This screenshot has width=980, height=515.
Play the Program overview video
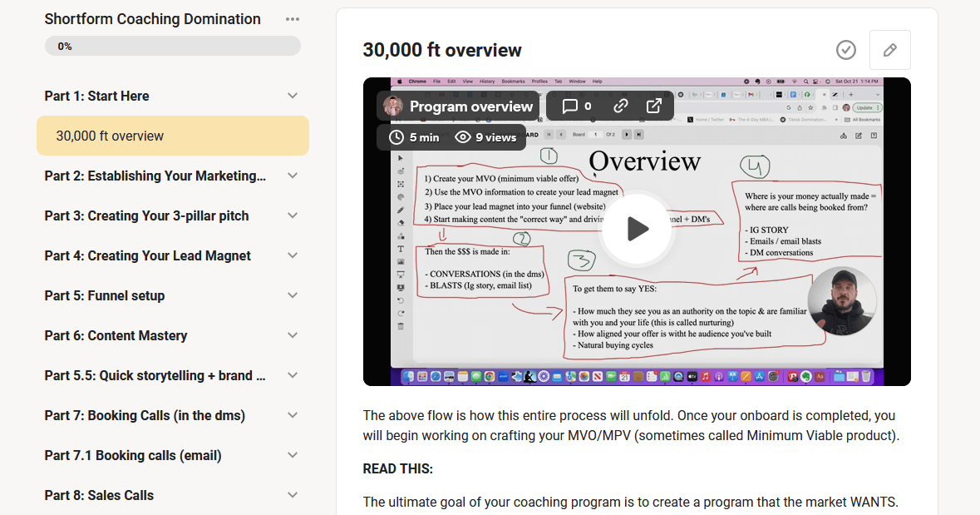pyautogui.click(x=637, y=229)
